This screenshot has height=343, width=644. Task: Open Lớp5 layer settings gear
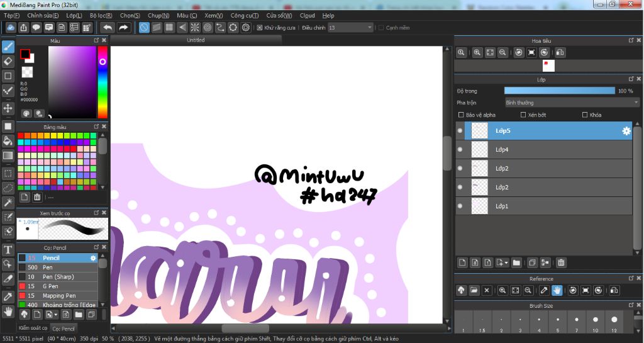click(626, 131)
